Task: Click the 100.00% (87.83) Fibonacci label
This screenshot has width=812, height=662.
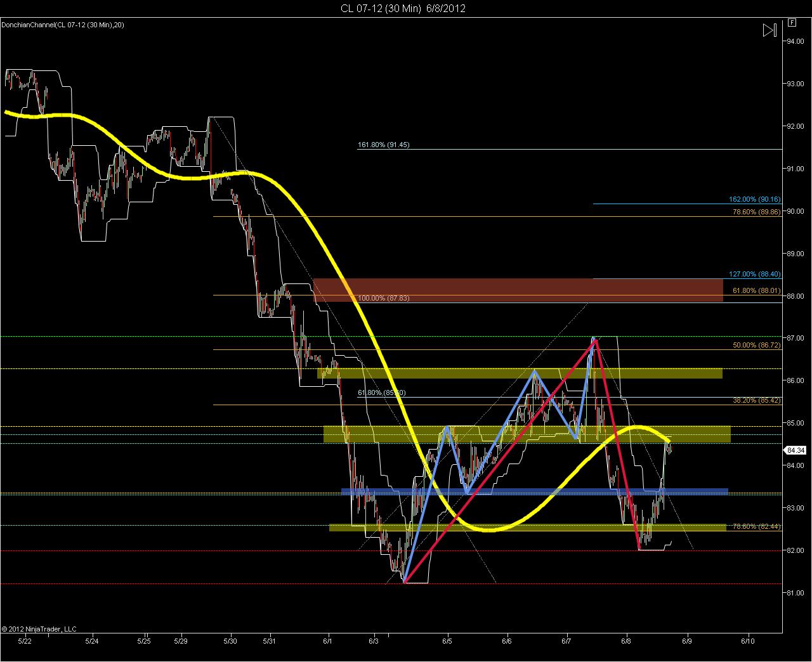Action: [x=384, y=298]
